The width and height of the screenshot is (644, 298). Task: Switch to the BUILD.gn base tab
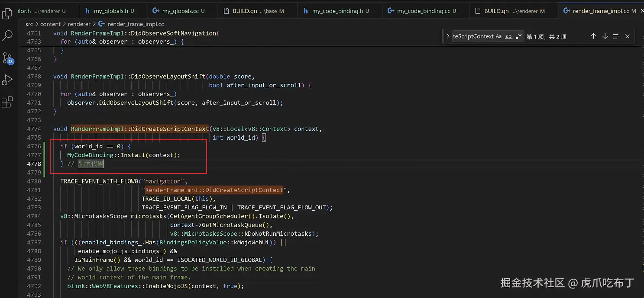[x=258, y=11]
